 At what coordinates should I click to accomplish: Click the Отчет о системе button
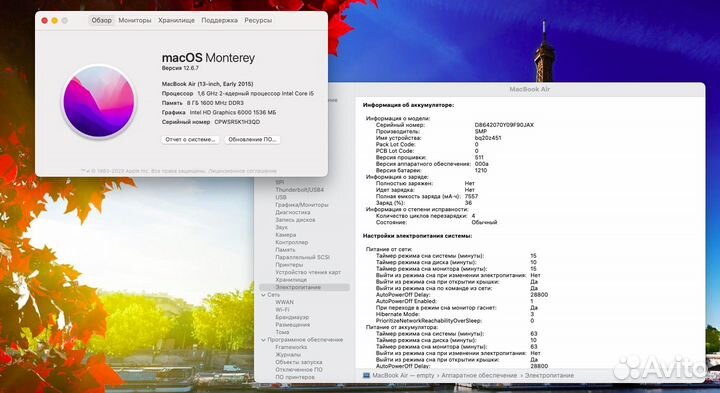190,140
